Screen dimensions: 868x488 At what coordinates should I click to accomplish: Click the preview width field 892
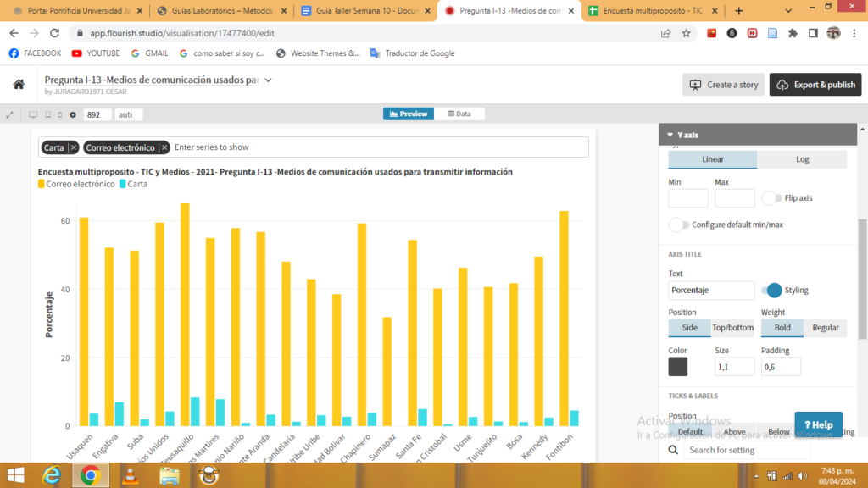pyautogui.click(x=97, y=114)
